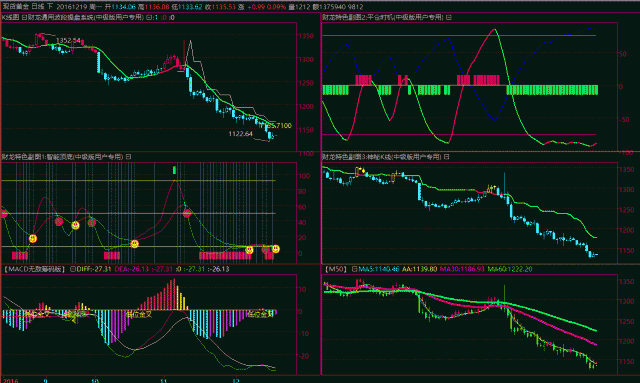Click the box icon after 波段操盘系统 title

[x=149, y=17]
